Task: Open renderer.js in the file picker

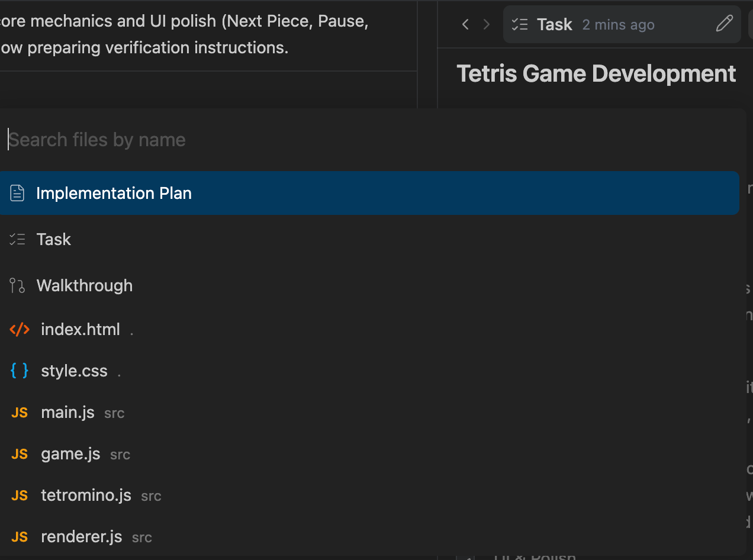Action: (82, 537)
